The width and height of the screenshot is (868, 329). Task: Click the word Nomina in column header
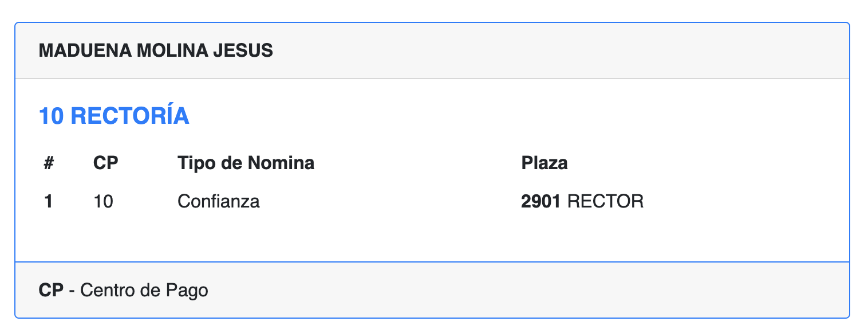pyautogui.click(x=281, y=163)
